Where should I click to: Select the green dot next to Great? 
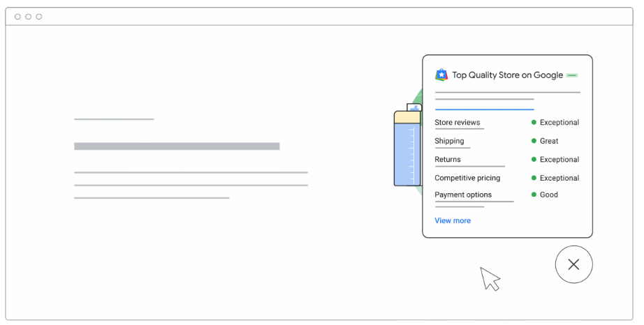pos(534,141)
